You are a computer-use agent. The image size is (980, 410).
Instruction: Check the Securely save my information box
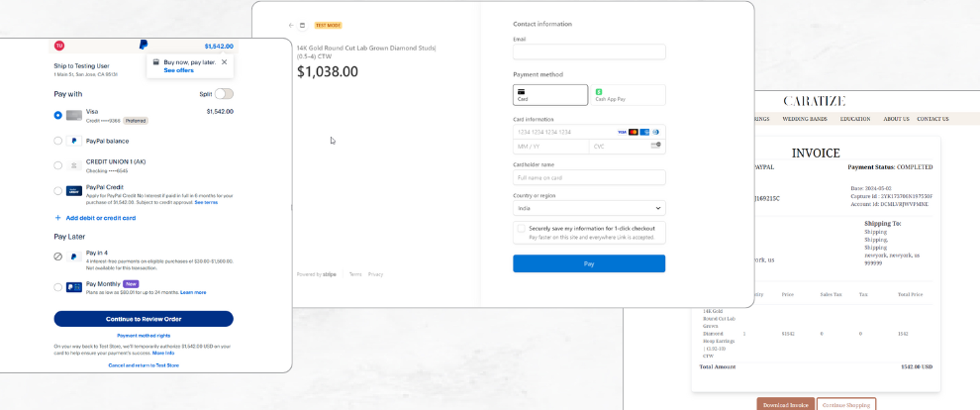click(x=521, y=228)
